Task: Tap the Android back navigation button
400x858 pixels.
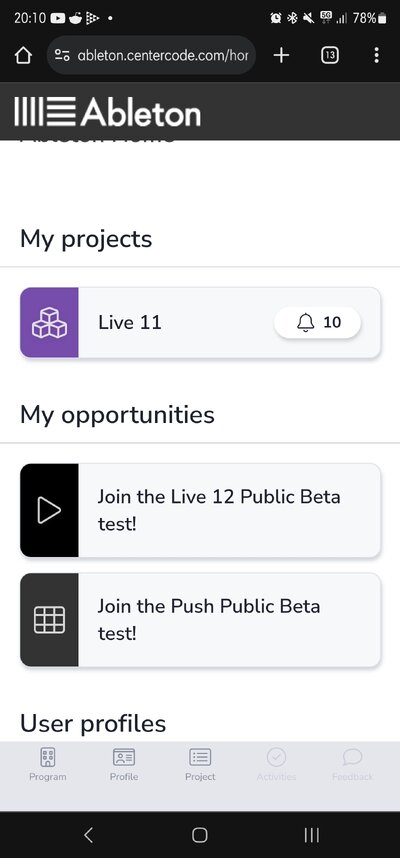Action: point(89,834)
